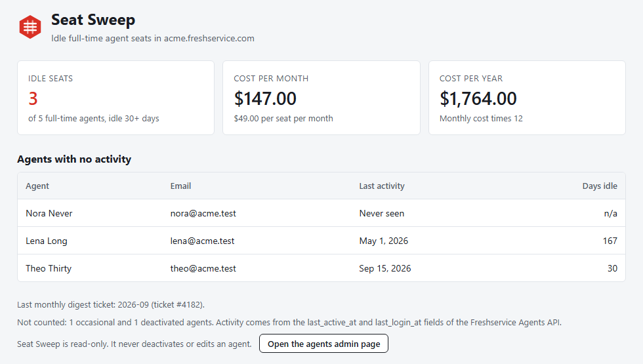Select the Theo Thirty agent name
Viewport: 643px width, 364px height.
click(x=49, y=268)
